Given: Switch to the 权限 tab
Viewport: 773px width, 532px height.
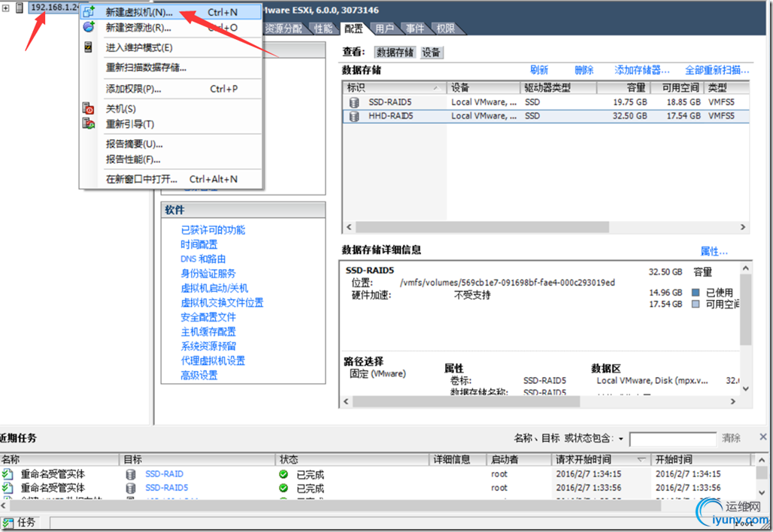Looking at the screenshot, I should coord(446,29).
